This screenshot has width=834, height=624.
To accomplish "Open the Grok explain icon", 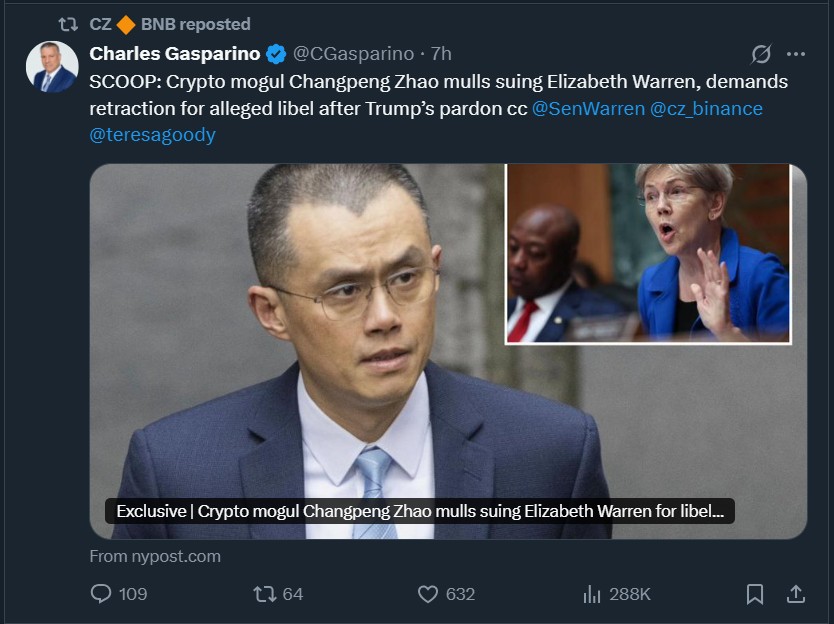I will point(761,54).
